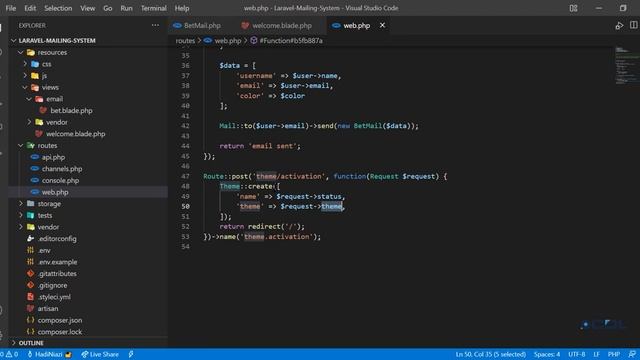
Task: Start a Live Share session
Action: click(100, 354)
